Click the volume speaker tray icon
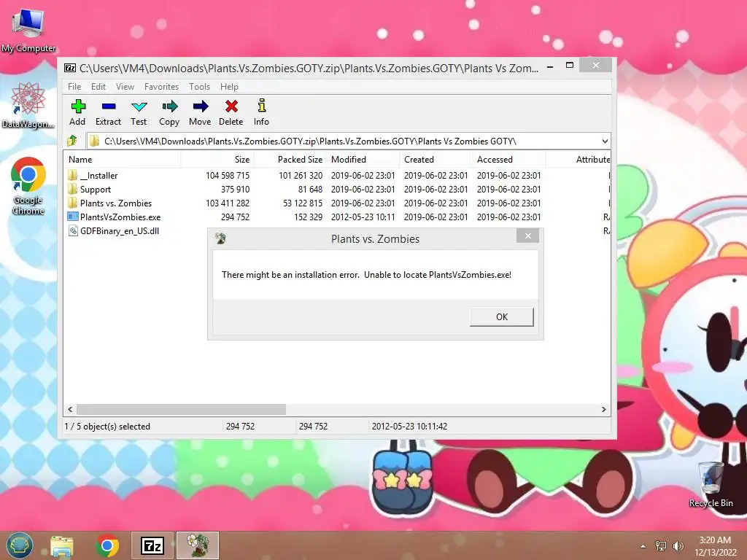The width and height of the screenshot is (747, 560). [678, 546]
